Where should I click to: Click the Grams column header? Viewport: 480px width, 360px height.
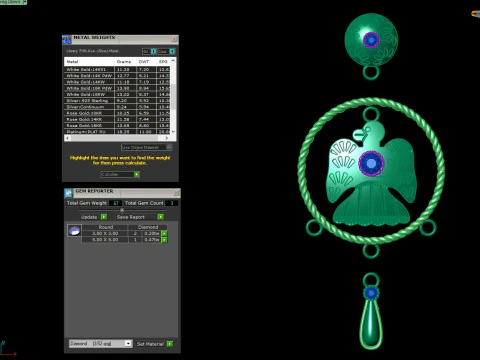pos(125,62)
